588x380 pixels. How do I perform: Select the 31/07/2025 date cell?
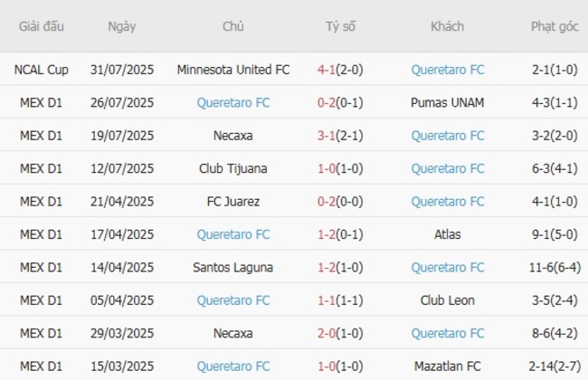tap(122, 70)
